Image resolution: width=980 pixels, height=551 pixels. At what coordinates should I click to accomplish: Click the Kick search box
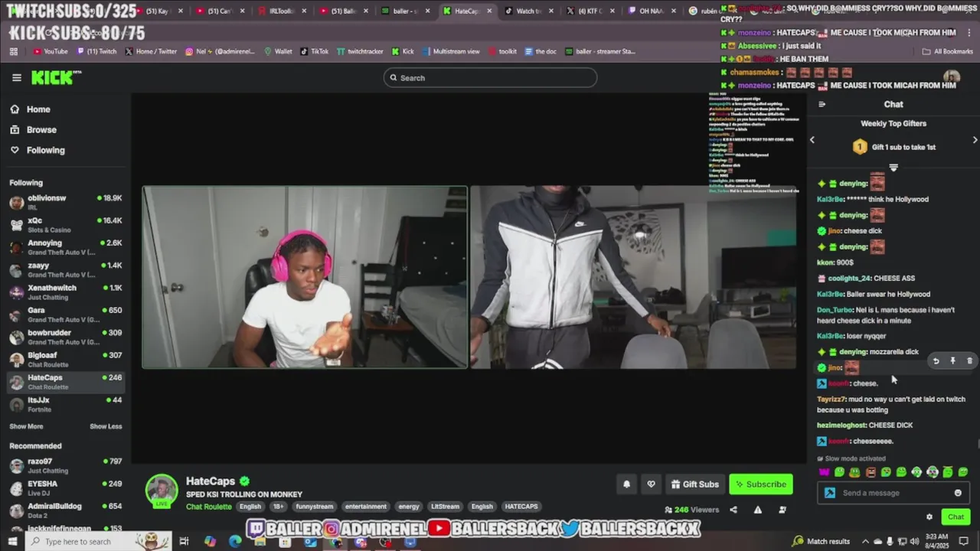point(490,77)
